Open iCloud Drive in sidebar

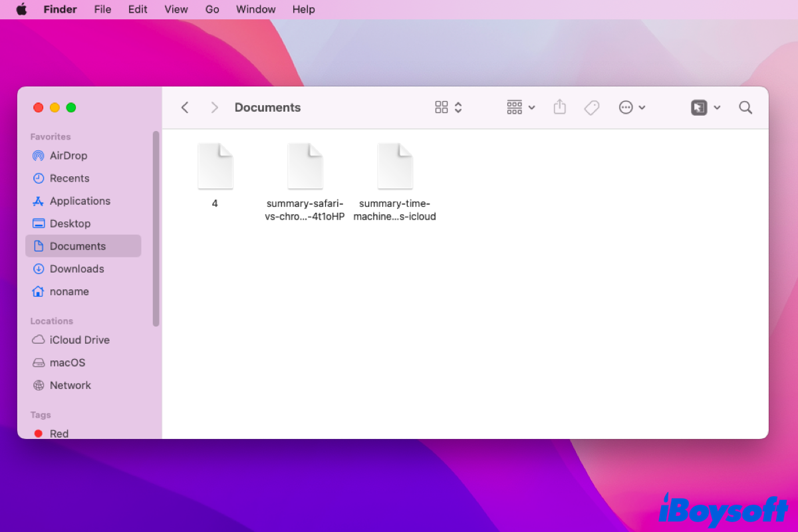tap(79, 340)
